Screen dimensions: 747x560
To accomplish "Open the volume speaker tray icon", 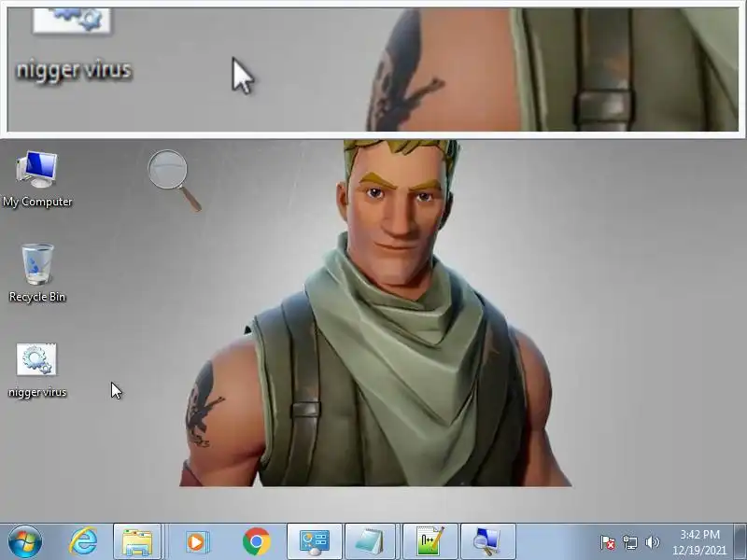I will [652, 542].
